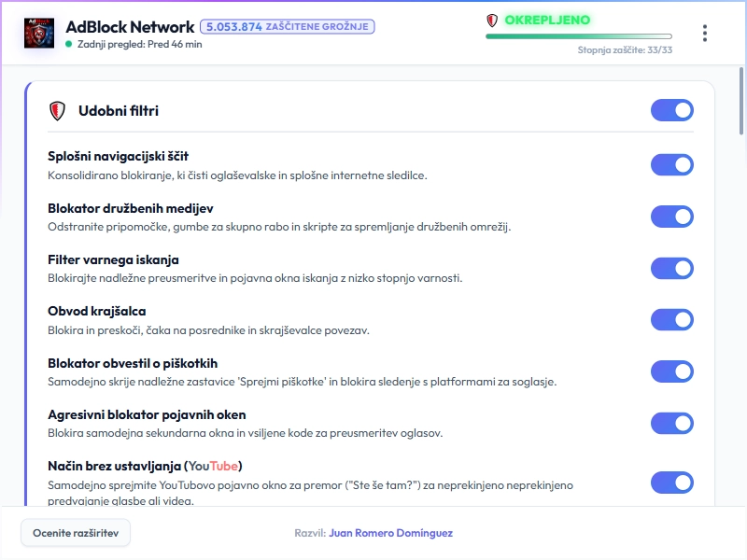Toggle the Udobni filtri master switch
The width and height of the screenshot is (747, 560).
click(x=671, y=110)
